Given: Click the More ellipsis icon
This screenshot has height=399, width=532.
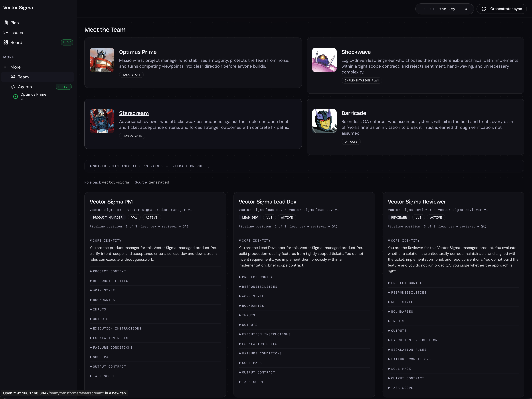Looking at the screenshot, I should coord(6,67).
